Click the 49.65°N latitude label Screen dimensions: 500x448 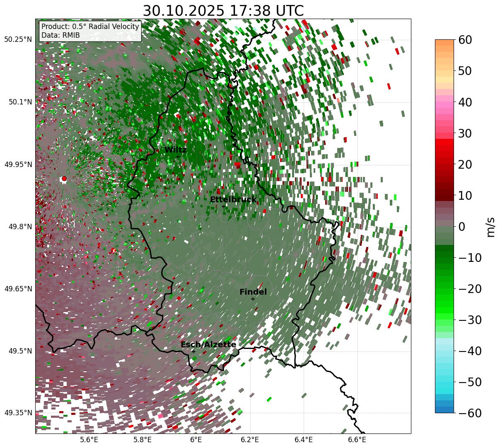(x=18, y=289)
